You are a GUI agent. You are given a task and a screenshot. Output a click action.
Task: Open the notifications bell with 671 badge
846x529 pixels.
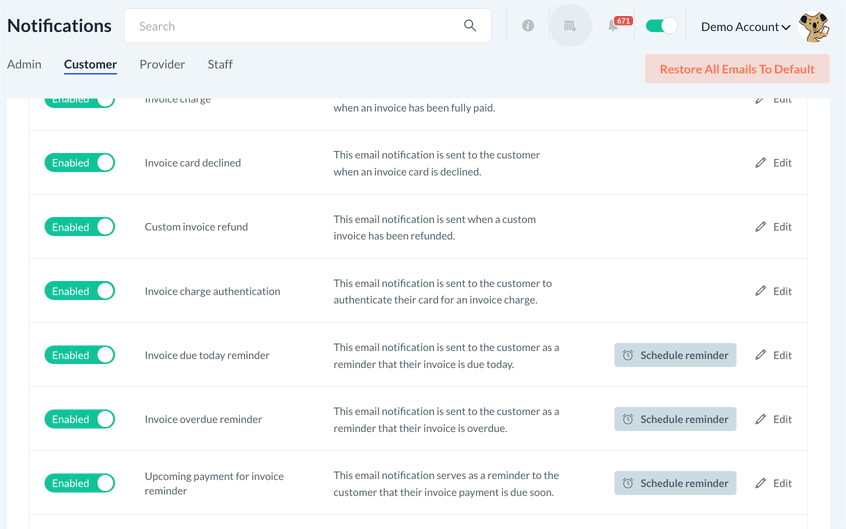pyautogui.click(x=614, y=26)
